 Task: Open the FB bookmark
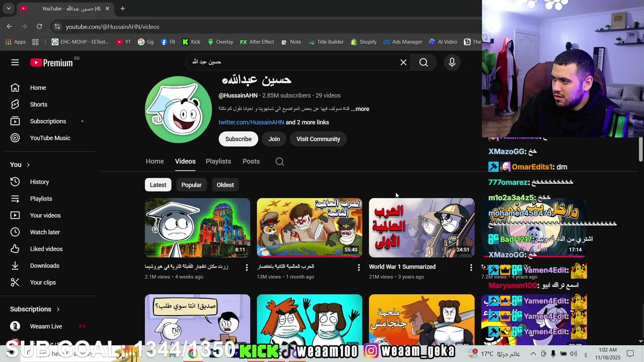pyautogui.click(x=168, y=42)
